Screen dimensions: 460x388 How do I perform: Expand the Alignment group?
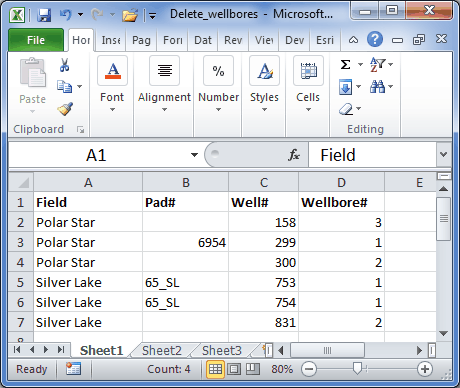point(164,85)
